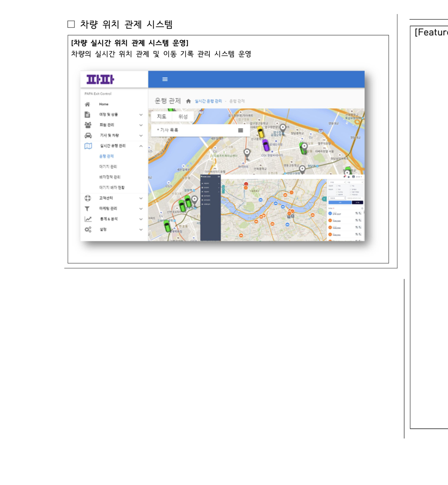Click the car icon next to 기사 및 차량
This screenshot has width=448, height=485.
[x=88, y=136]
